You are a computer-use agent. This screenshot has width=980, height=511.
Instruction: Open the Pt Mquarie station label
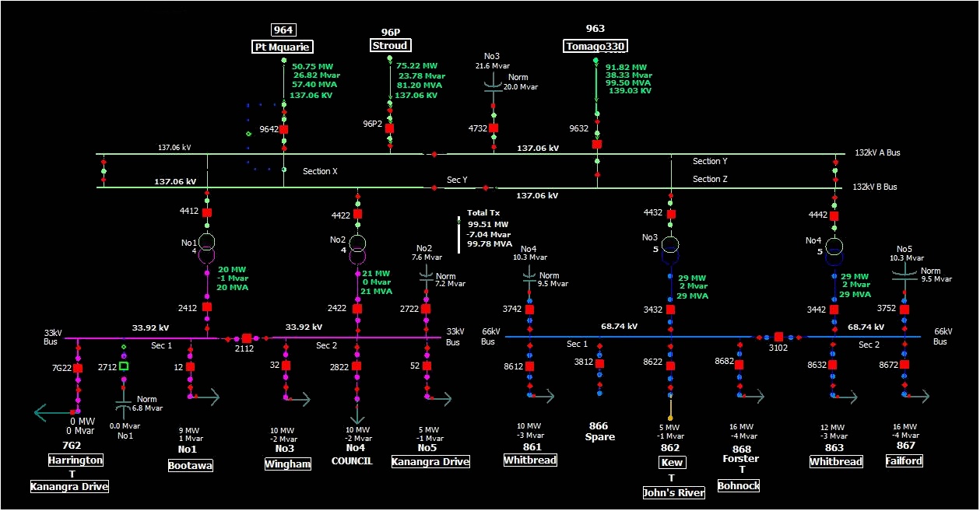coord(283,47)
